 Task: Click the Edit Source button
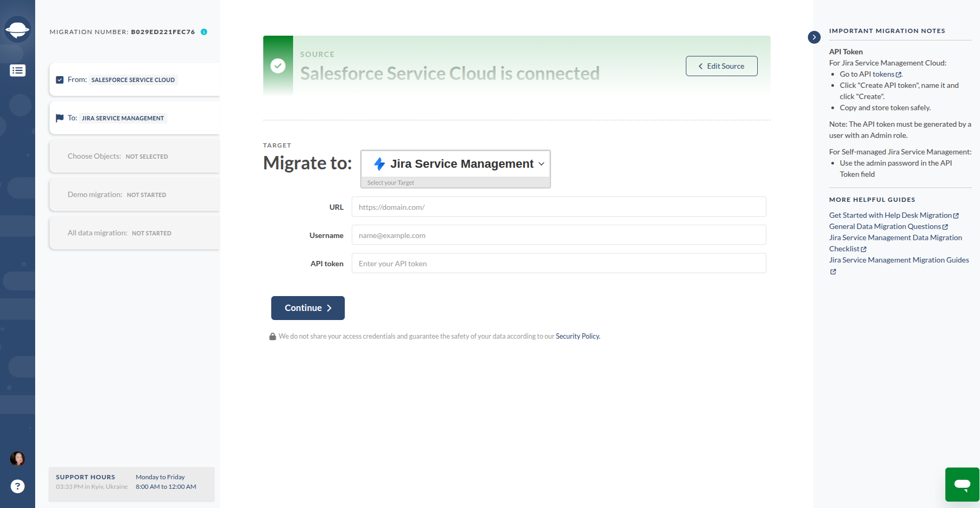click(x=721, y=65)
